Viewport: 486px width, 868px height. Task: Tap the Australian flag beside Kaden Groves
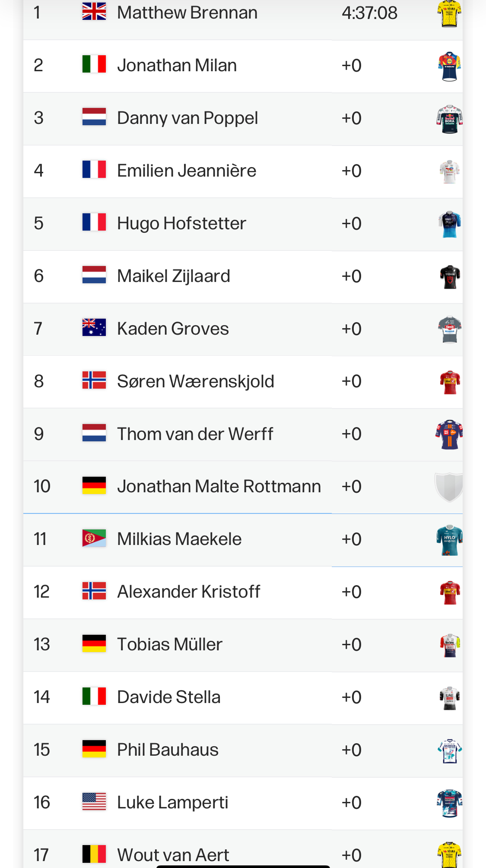pos(94,327)
